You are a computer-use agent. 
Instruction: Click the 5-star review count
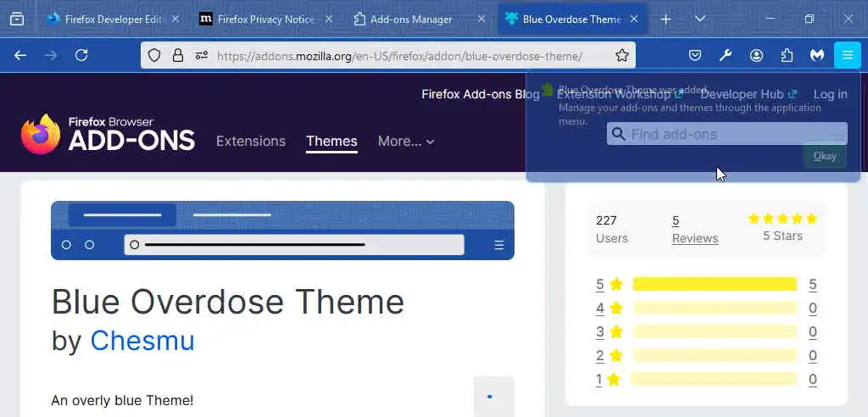[813, 285]
